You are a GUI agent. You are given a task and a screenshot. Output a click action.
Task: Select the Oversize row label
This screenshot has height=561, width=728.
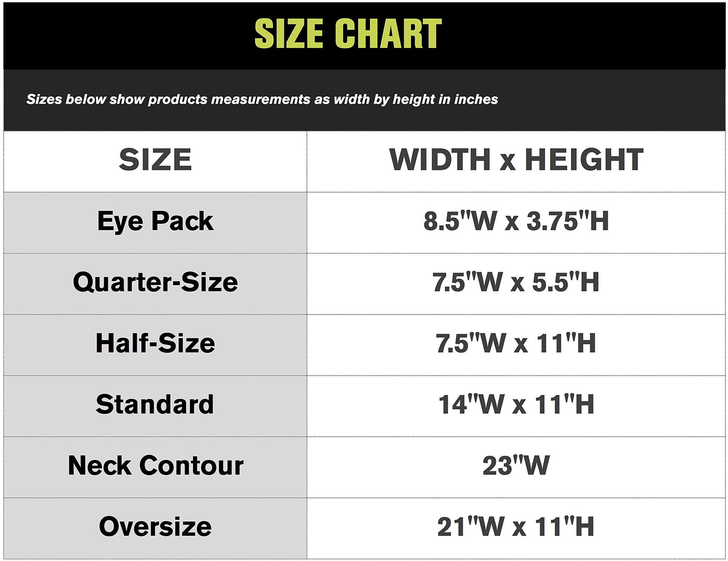pos(155,527)
